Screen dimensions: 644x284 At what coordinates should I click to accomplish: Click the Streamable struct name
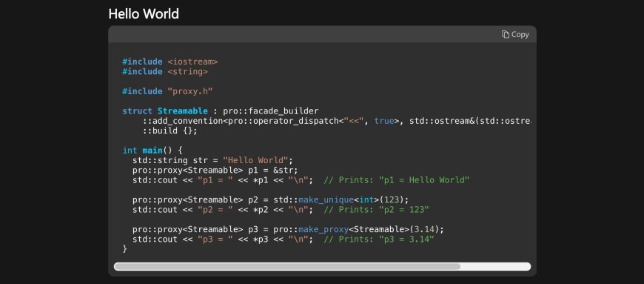click(183, 111)
